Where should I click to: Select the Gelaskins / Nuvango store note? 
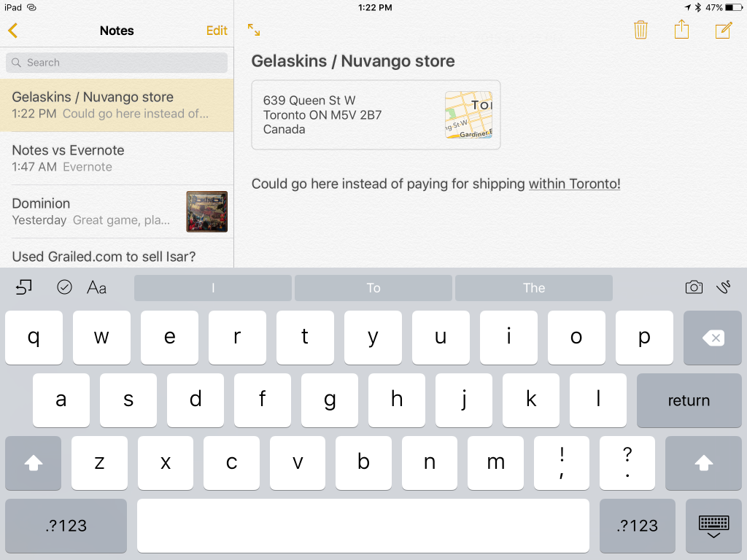tap(117, 105)
